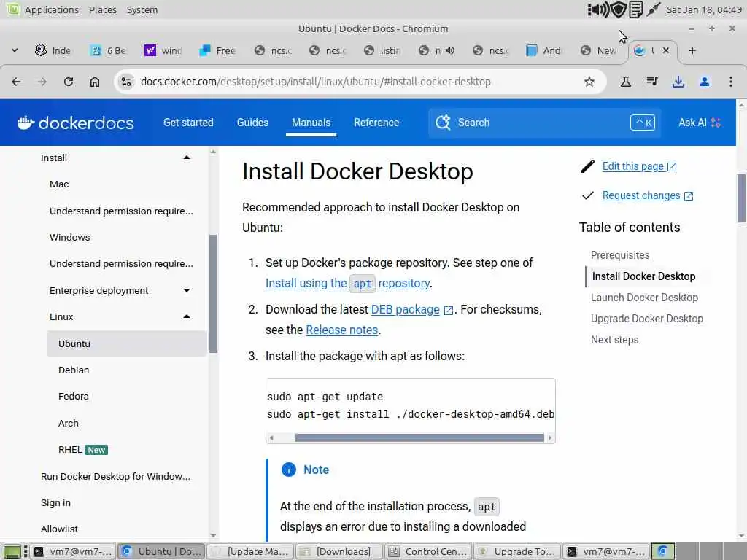The height and width of the screenshot is (560, 747).
Task: Collapse the Install sidebar section
Action: [187, 157]
